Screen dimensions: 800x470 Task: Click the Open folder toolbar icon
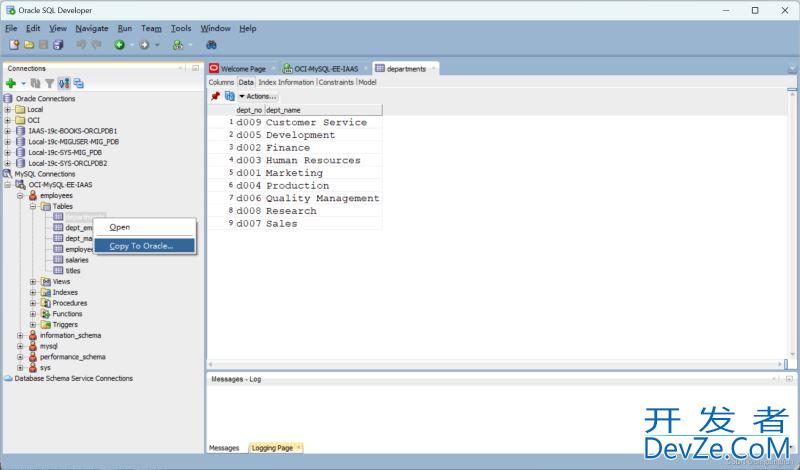29,45
